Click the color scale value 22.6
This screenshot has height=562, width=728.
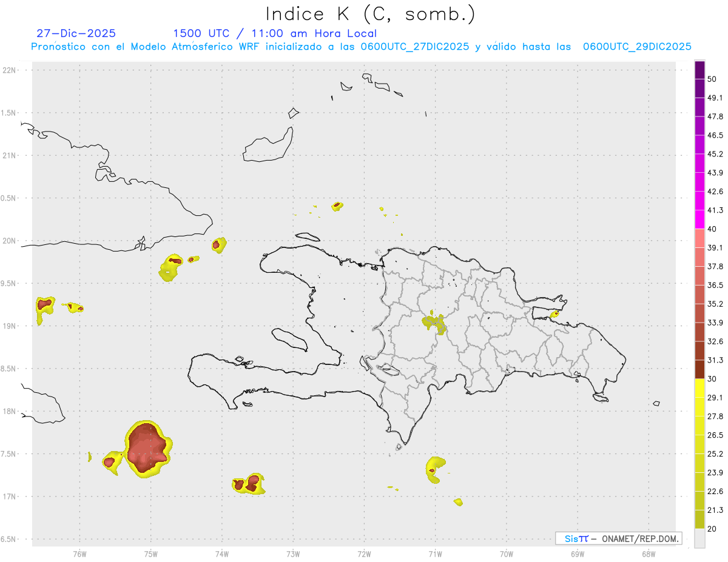(715, 492)
